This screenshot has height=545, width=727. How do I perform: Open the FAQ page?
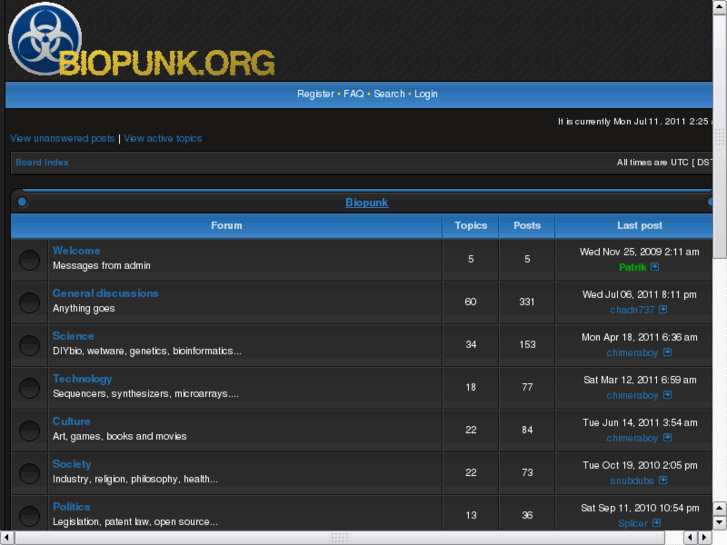tap(353, 94)
